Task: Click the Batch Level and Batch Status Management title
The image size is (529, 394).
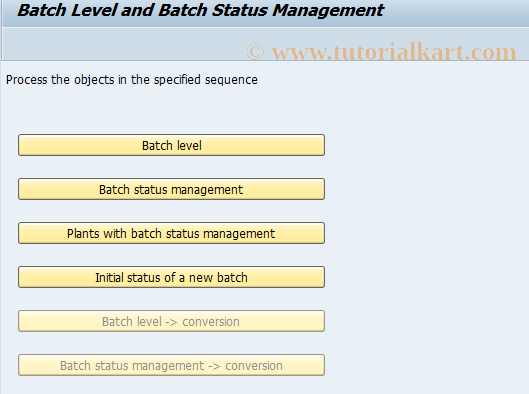Action: tap(200, 10)
